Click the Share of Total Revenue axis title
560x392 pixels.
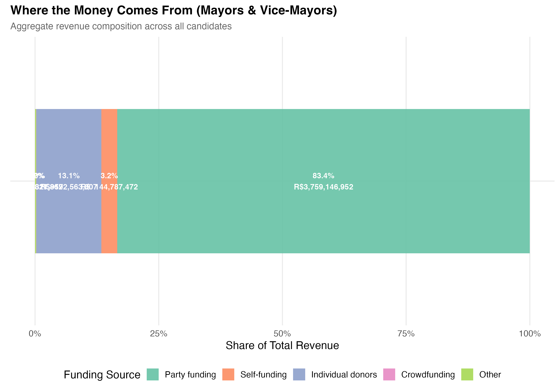(282, 345)
